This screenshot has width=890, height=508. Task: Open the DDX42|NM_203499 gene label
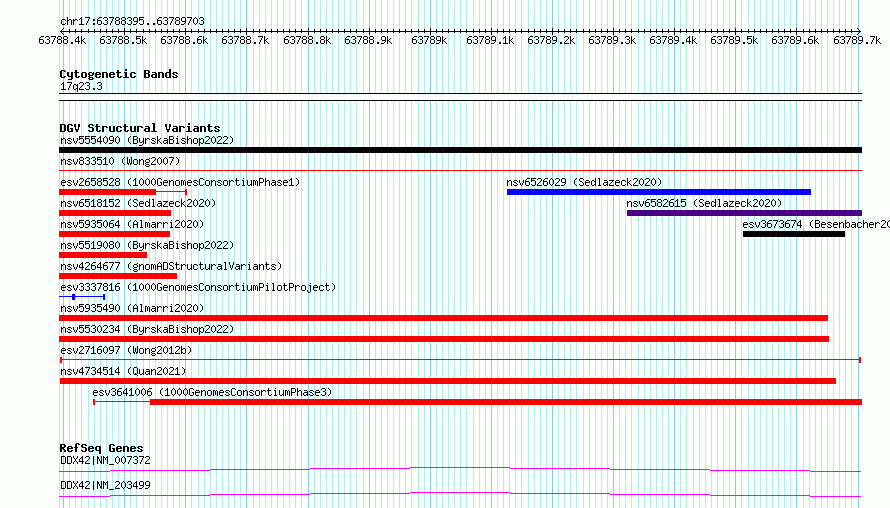[x=105, y=485]
